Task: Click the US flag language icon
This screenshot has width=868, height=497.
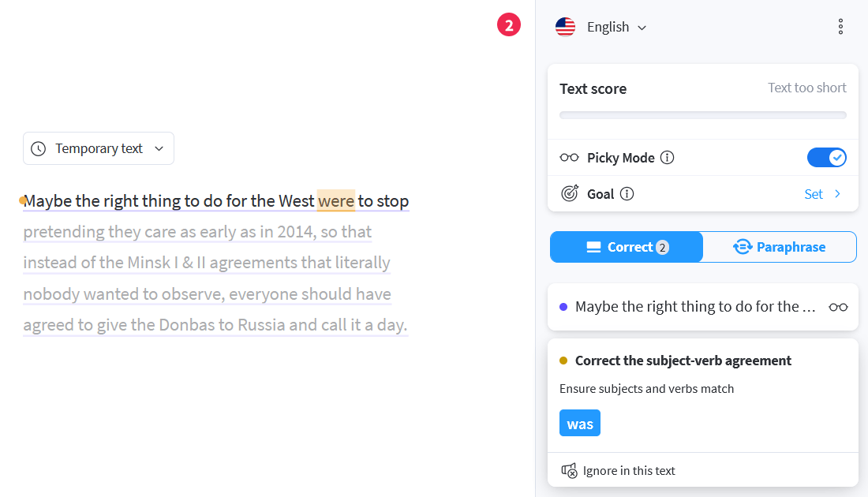Action: (x=565, y=27)
